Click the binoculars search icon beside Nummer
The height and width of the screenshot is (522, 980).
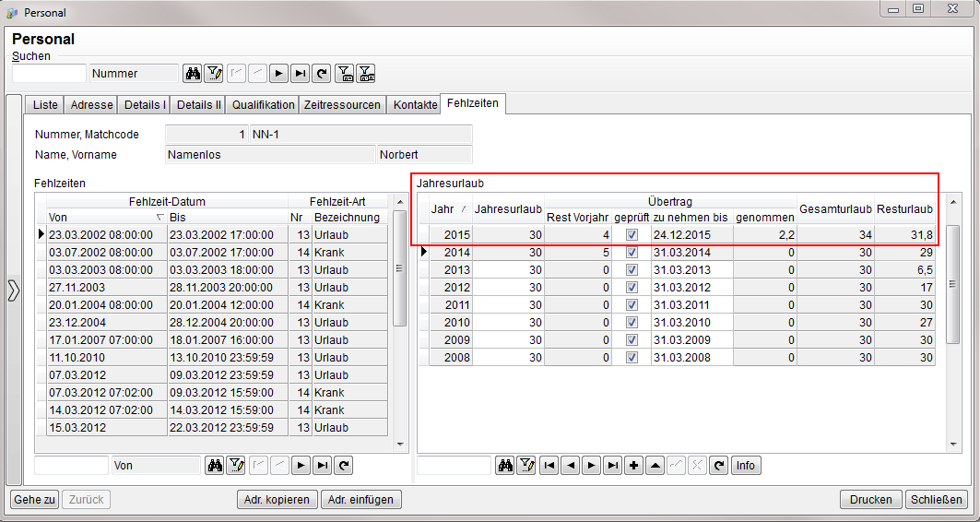tap(193, 74)
